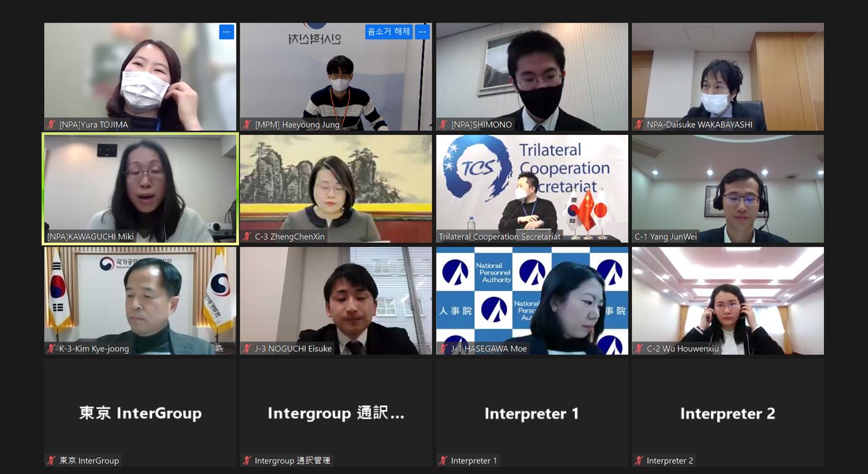Click muted mic icon beside [NPA]SHIMONO
The width and height of the screenshot is (868, 474).
pos(444,124)
